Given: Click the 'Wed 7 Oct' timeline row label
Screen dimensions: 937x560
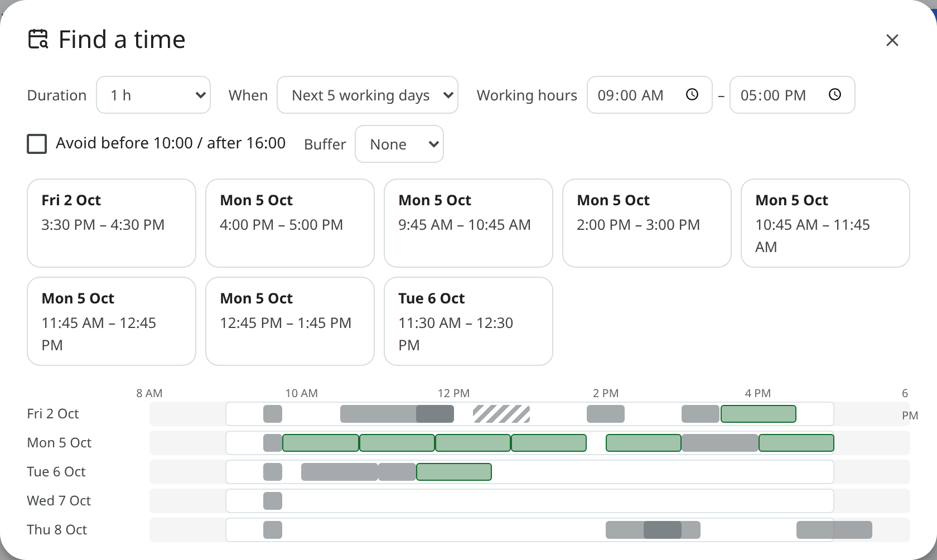Looking at the screenshot, I should coord(59,501).
